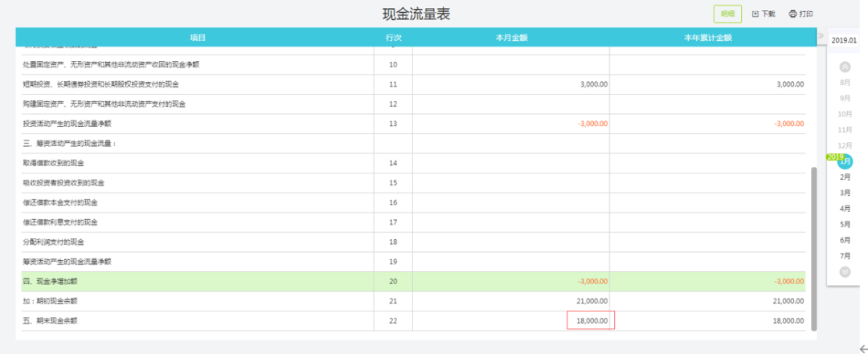
Task: Click the download icon next to 下载
Action: (x=755, y=14)
